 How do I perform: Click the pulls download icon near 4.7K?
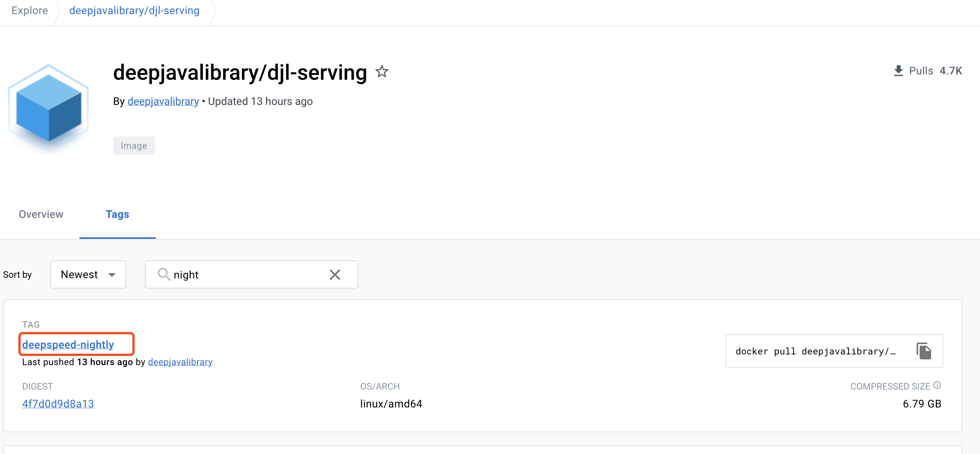click(898, 70)
